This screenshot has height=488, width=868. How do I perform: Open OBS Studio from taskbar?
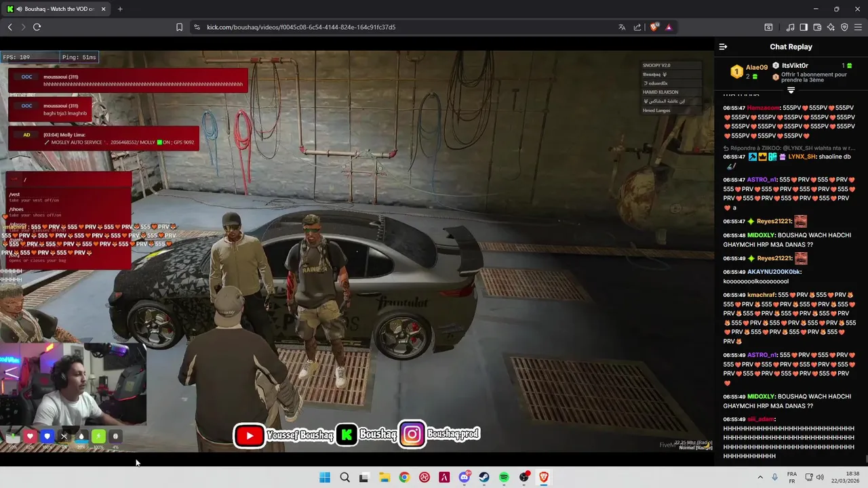(524, 477)
